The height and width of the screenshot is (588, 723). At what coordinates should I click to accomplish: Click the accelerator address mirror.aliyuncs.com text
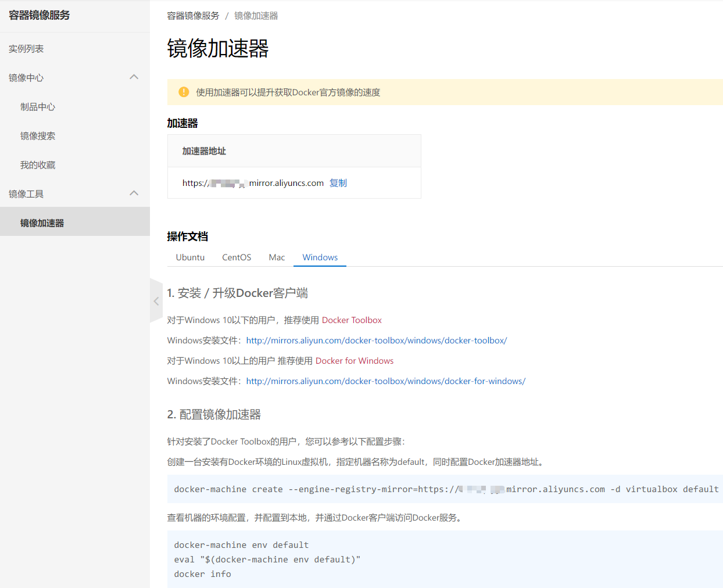click(x=253, y=183)
